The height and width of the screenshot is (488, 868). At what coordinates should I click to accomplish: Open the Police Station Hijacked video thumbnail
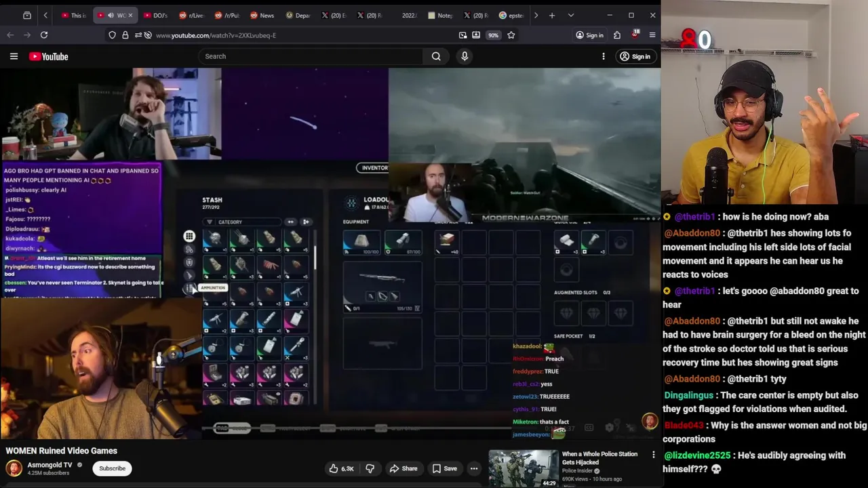(x=524, y=468)
